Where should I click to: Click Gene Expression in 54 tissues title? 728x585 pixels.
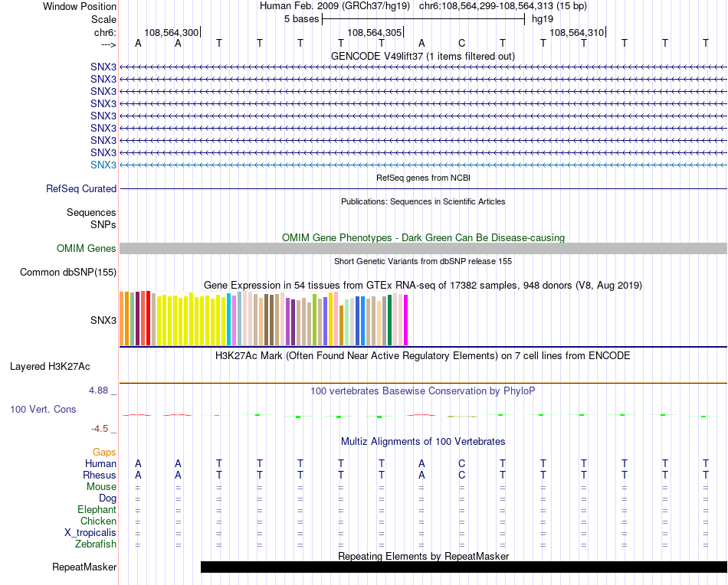click(x=423, y=286)
